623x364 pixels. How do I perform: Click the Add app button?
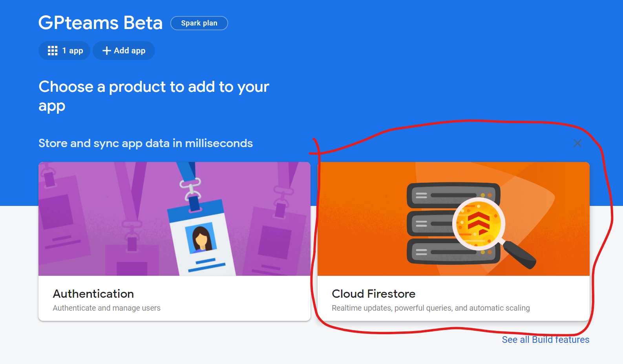[124, 51]
